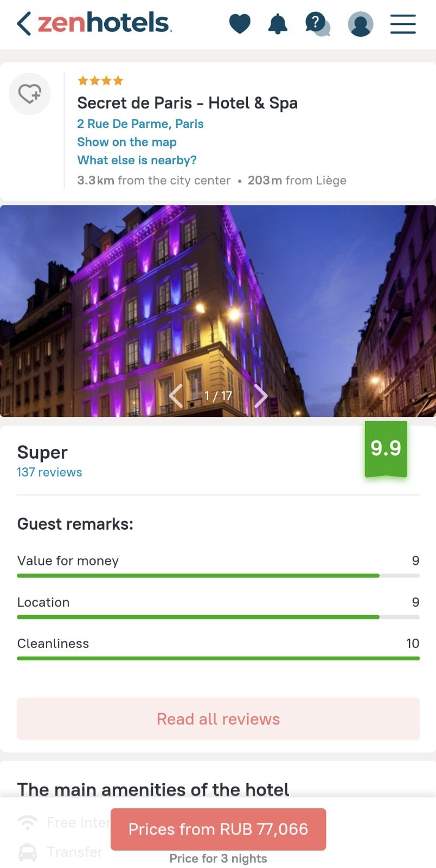Open the 137 reviews link
The image size is (436, 868).
coord(49,472)
